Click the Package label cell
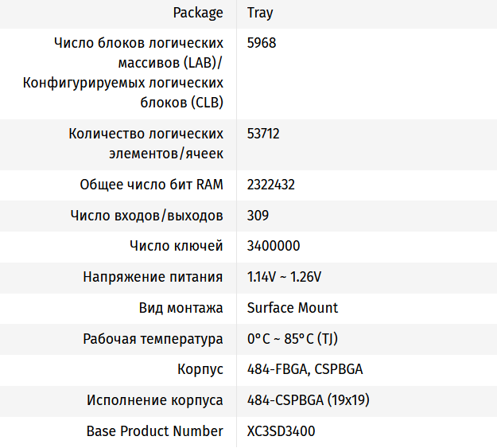497x448 pixels. tap(198, 13)
